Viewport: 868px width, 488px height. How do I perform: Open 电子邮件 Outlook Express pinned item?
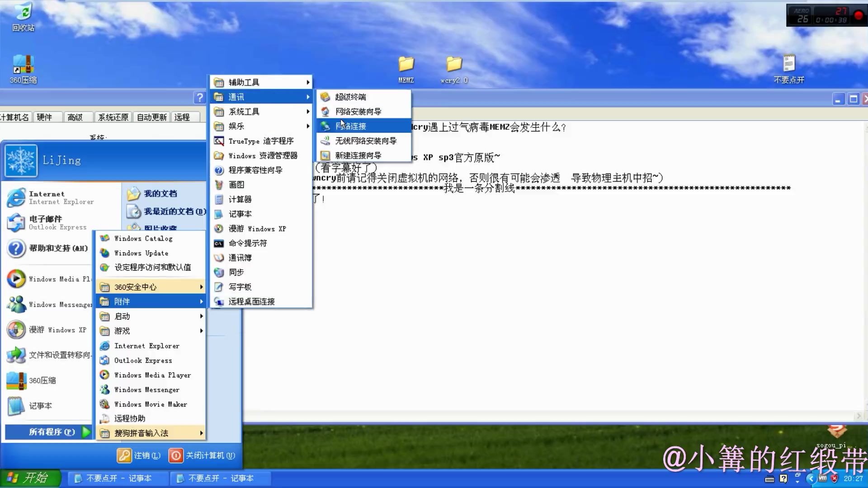click(50, 223)
